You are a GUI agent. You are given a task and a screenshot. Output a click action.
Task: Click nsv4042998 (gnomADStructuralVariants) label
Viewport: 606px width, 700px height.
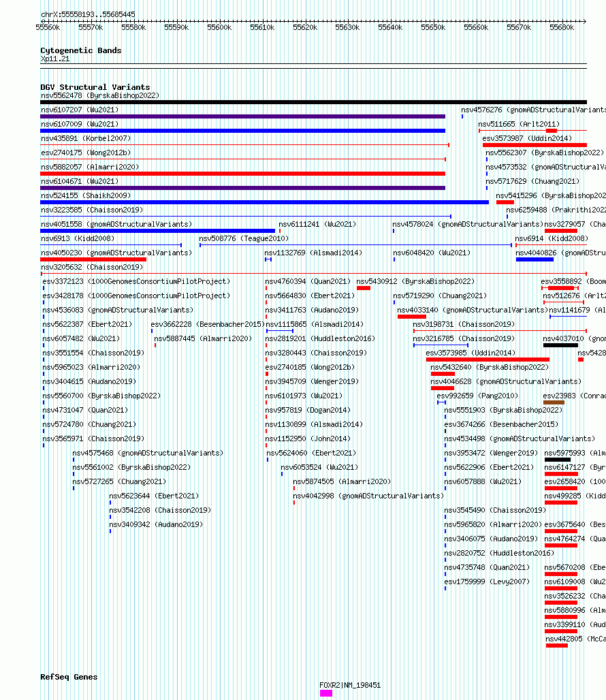click(368, 496)
